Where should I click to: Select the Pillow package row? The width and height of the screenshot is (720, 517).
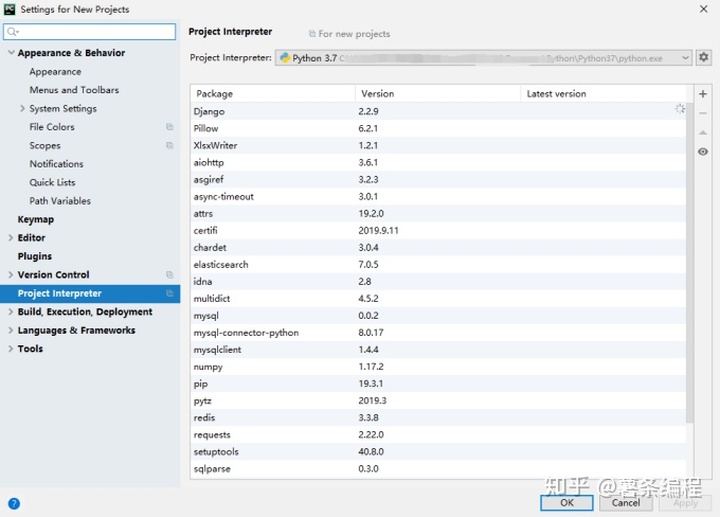tap(439, 128)
